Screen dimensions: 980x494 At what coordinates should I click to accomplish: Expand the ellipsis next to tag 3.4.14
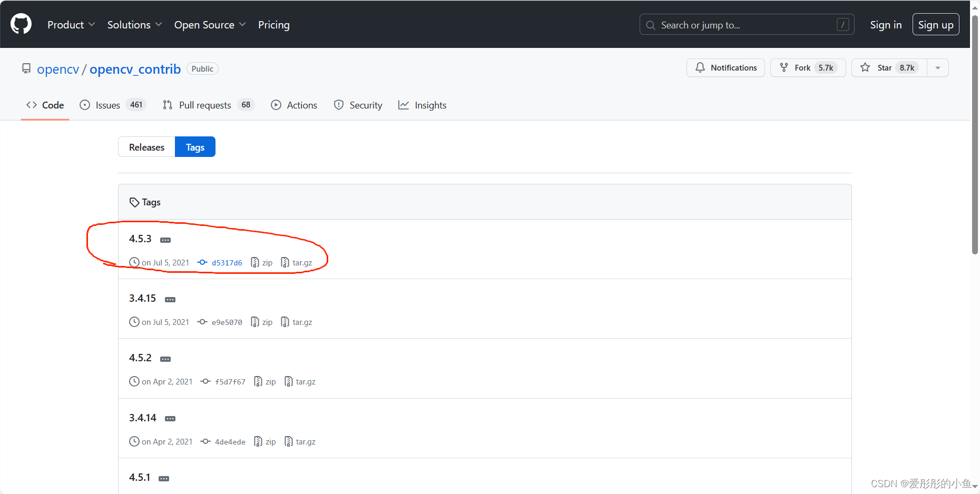pos(170,419)
